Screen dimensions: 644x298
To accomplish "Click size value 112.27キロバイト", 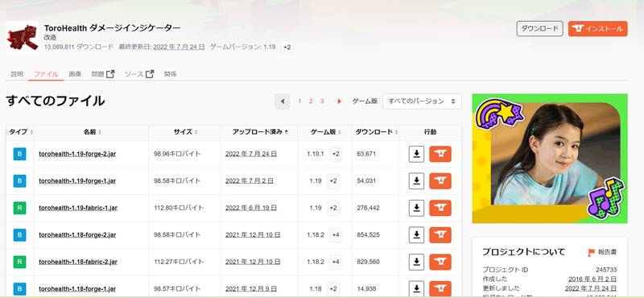I will 179,262.
